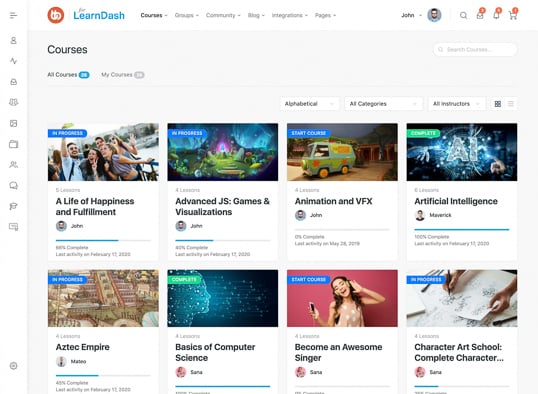Click the header search magnifier icon
This screenshot has height=394, width=538.
click(x=463, y=15)
